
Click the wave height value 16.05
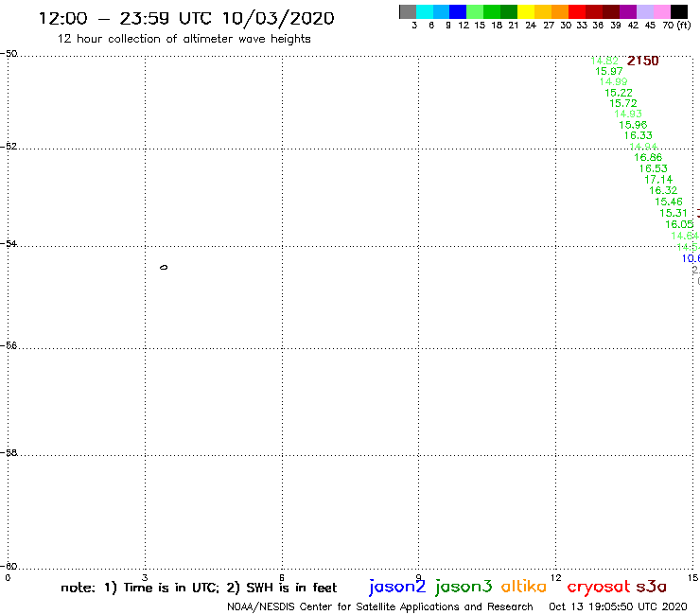[x=680, y=224]
